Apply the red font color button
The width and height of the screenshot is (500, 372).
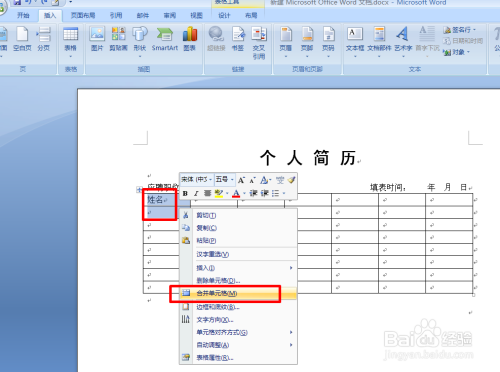point(236,193)
